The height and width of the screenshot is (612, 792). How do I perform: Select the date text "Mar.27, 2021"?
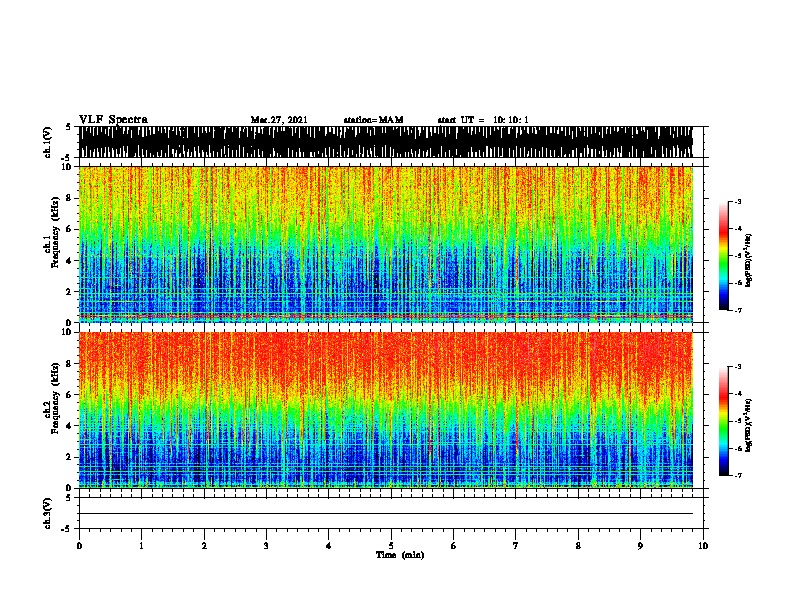coord(279,120)
